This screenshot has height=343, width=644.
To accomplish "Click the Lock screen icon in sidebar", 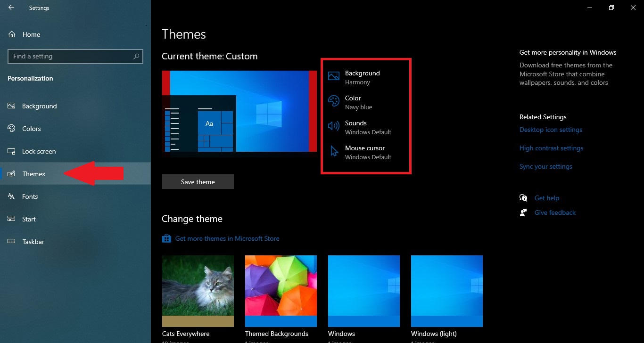I will 12,151.
